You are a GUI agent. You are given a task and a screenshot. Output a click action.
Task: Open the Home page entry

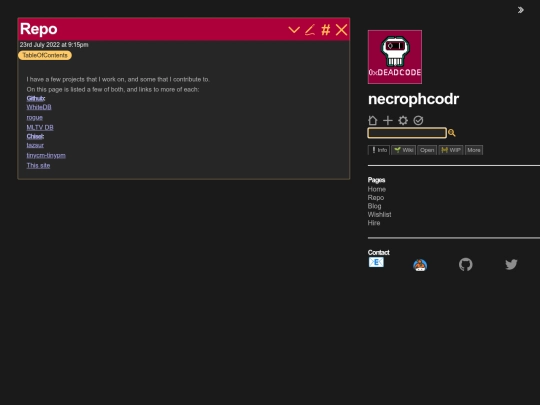[377, 189]
